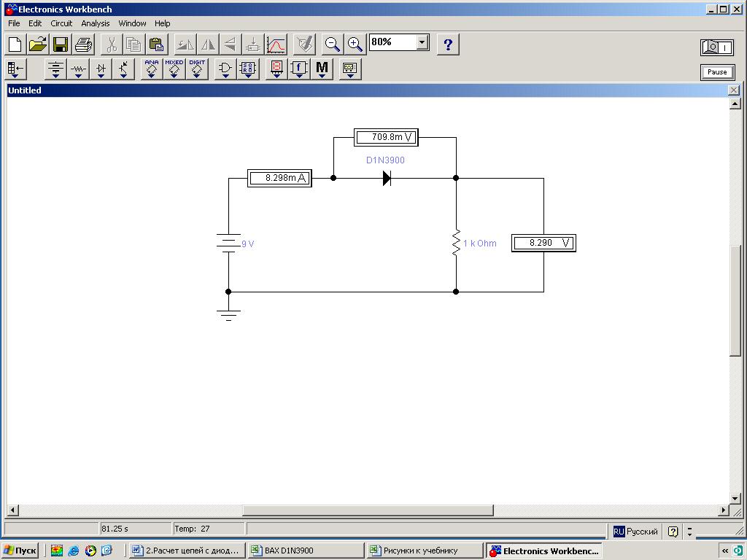
Task: Open the Diodes parts bin
Action: tap(101, 69)
